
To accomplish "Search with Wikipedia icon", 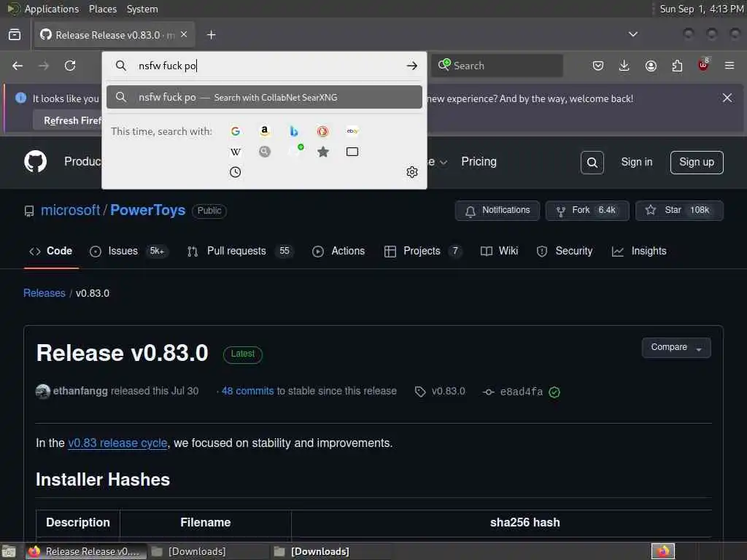I will pos(236,152).
